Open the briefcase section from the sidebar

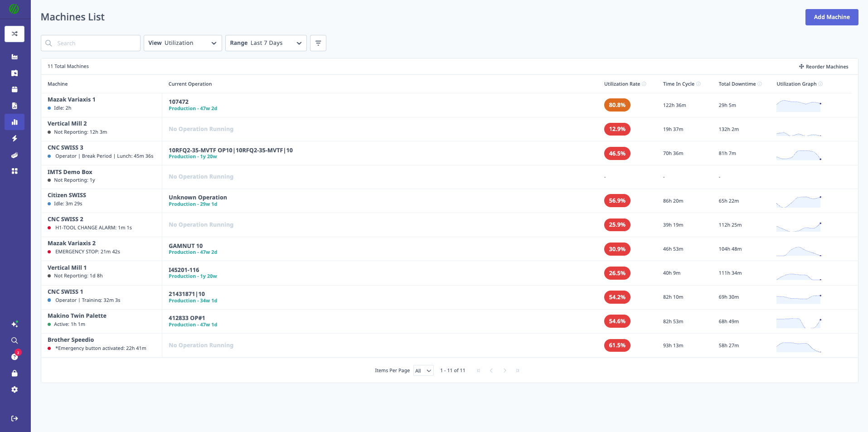tap(15, 89)
